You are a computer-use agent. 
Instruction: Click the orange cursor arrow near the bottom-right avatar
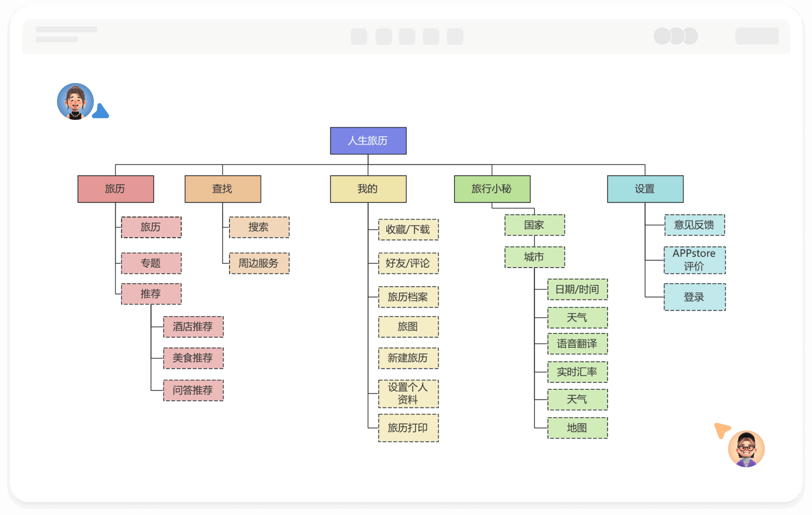click(722, 430)
